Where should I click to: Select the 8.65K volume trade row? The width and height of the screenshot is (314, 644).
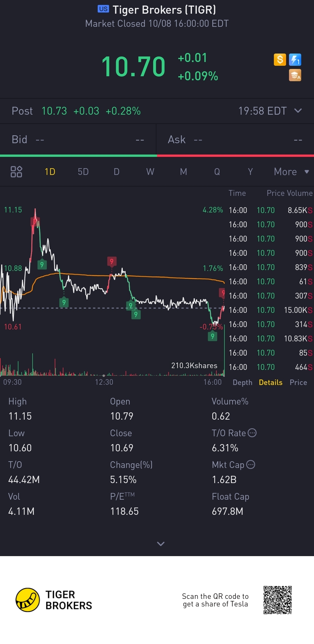(x=271, y=210)
